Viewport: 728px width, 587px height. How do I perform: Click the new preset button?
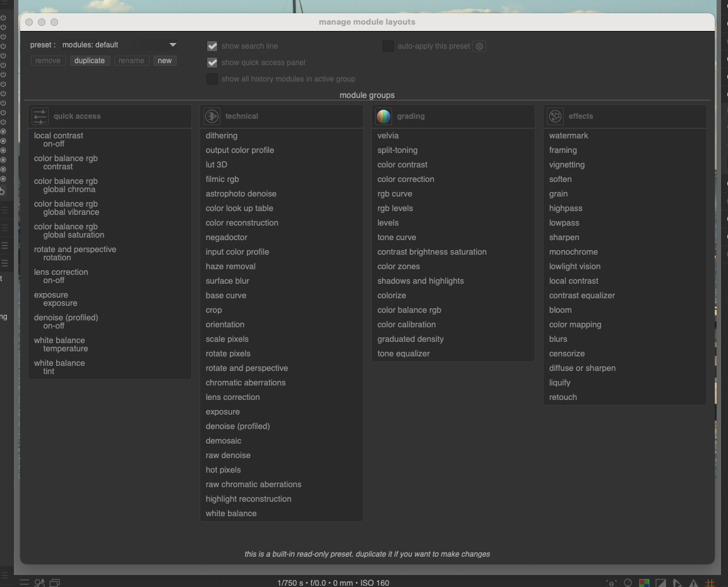click(165, 61)
